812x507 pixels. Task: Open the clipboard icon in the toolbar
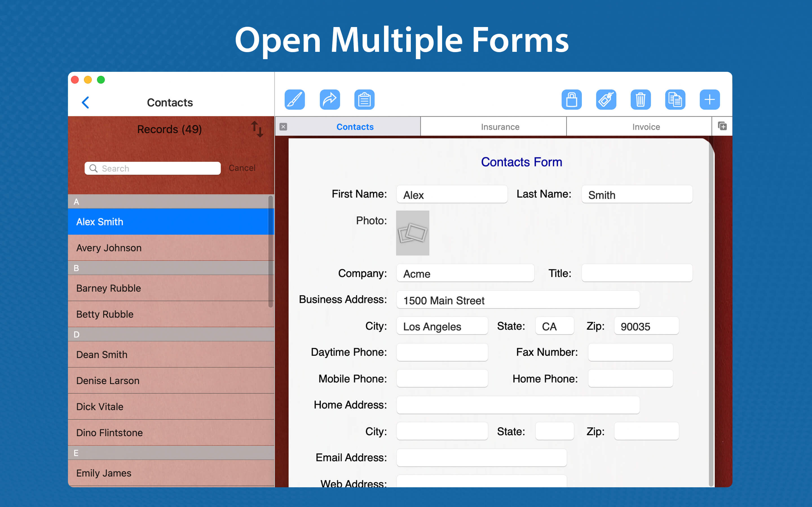point(364,99)
